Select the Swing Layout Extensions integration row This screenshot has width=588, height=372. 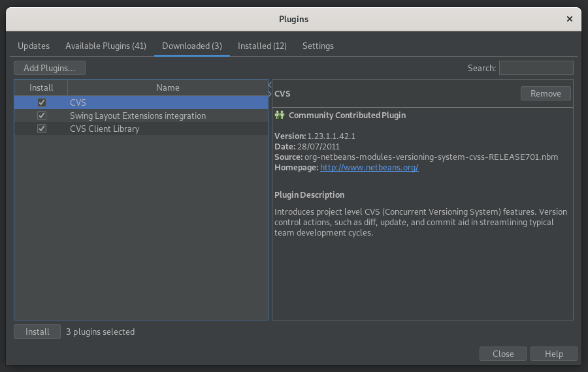point(138,116)
